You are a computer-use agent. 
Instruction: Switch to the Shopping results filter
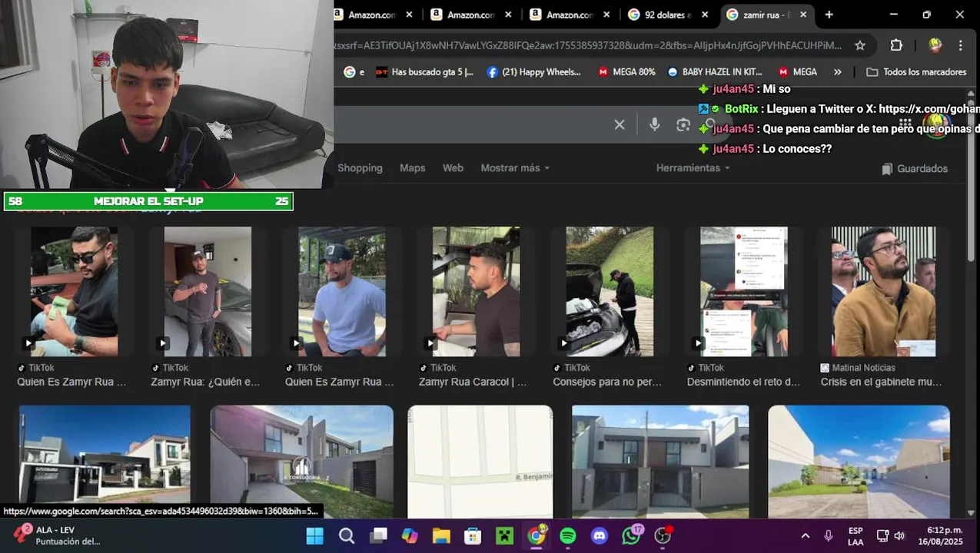(360, 167)
